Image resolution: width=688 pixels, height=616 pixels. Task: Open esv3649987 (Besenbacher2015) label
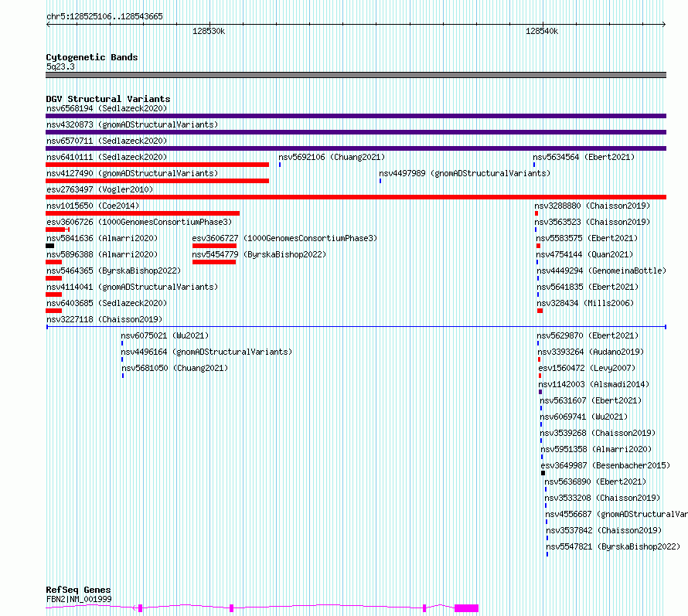[605, 465]
